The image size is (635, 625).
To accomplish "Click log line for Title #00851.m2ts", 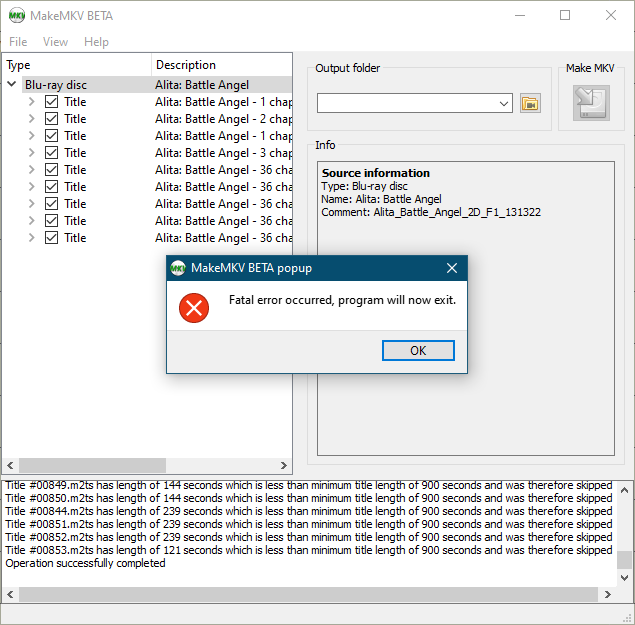I will click(309, 524).
